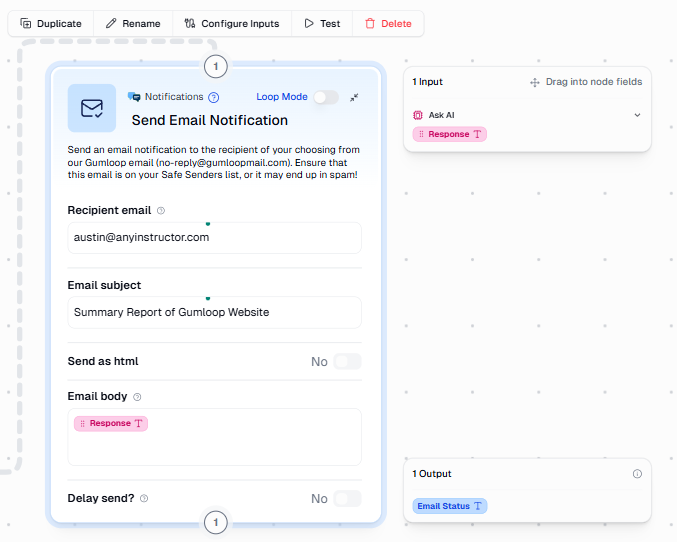This screenshot has width=677, height=542.
Task: Click the large envelope email node icon
Action: tap(92, 108)
